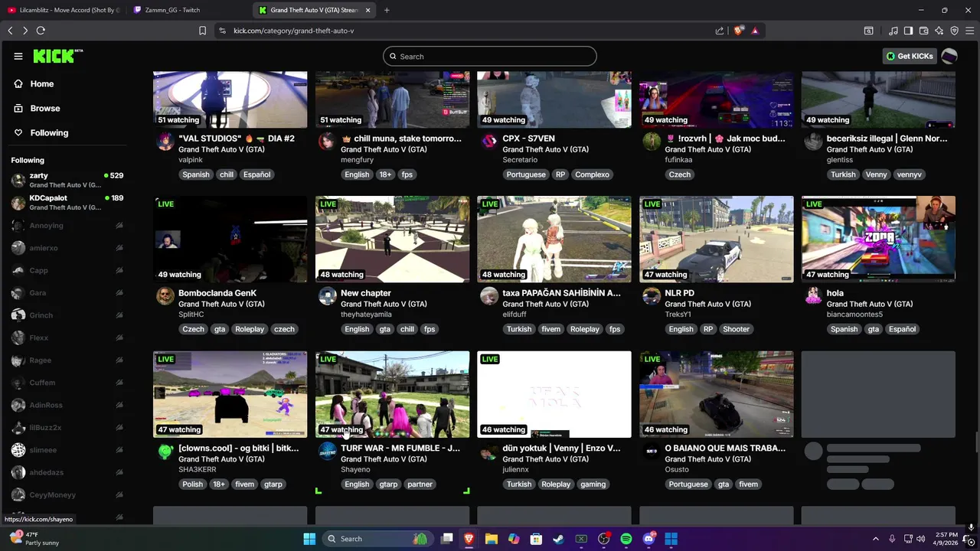Show hidden system tray icons chevron
980x551 pixels.
coord(876,539)
